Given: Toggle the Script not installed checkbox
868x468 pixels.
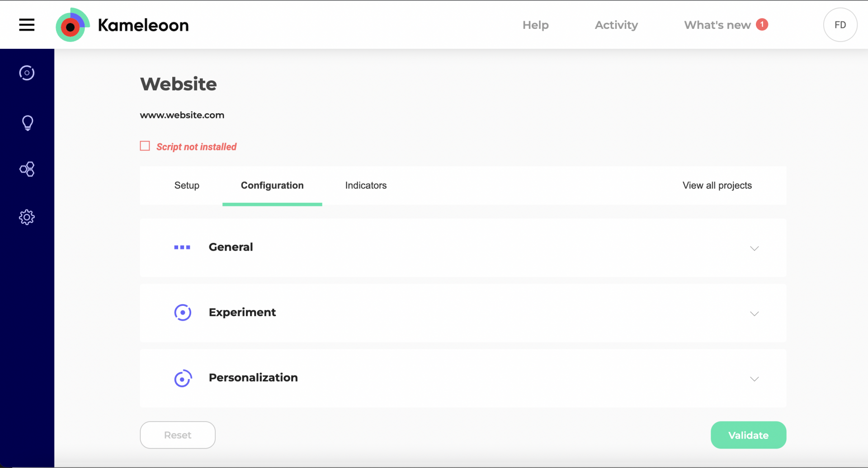Looking at the screenshot, I should click(145, 146).
